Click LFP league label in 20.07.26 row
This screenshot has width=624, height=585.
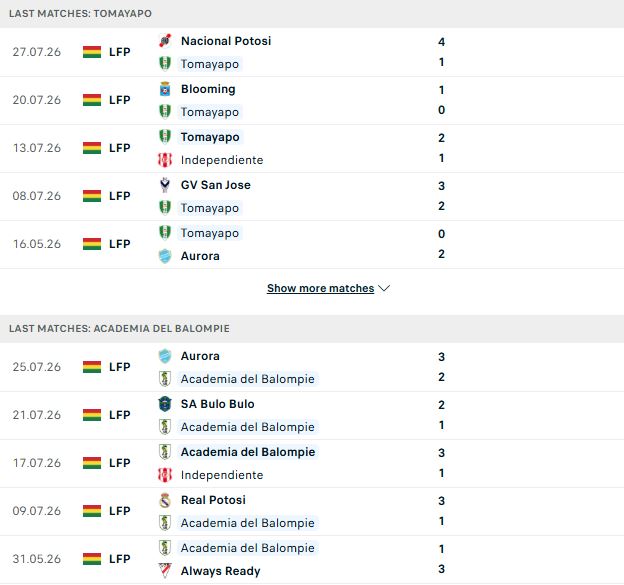point(120,99)
